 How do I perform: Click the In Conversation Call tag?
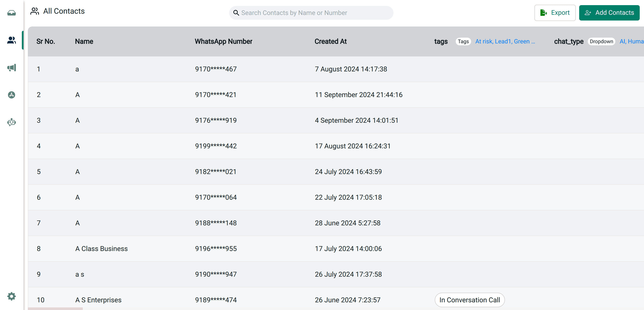tap(469, 300)
